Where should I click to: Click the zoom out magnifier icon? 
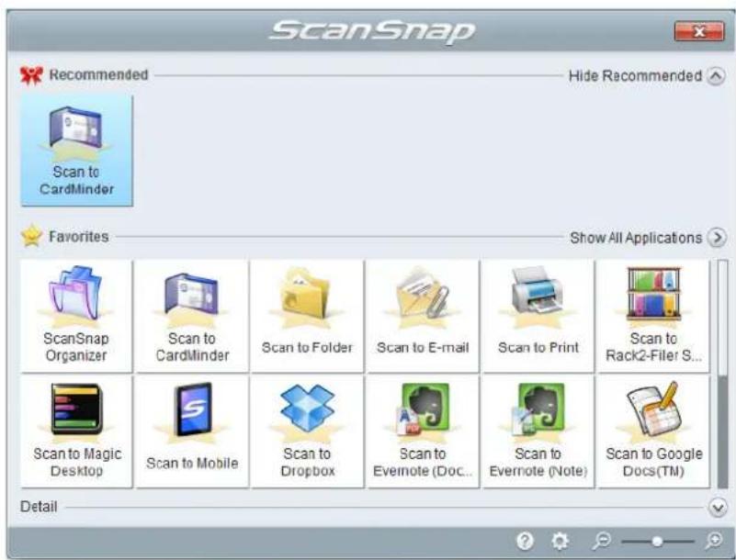click(x=601, y=541)
